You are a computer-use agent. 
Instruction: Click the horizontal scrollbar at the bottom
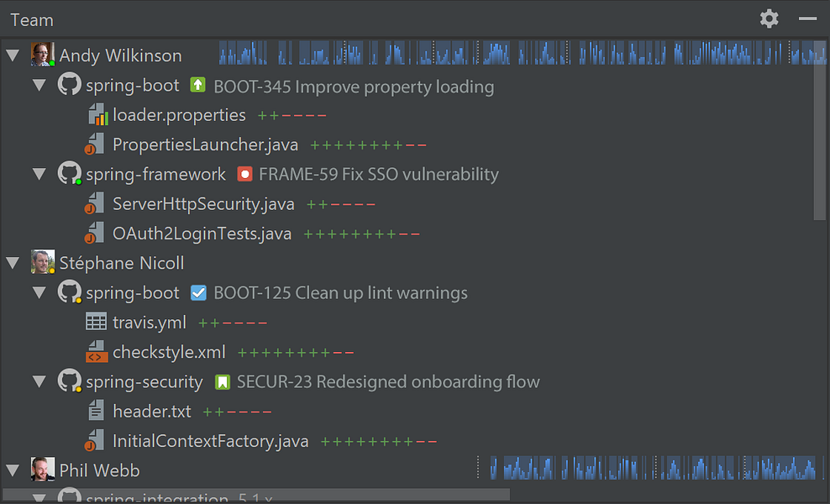click(x=256, y=494)
